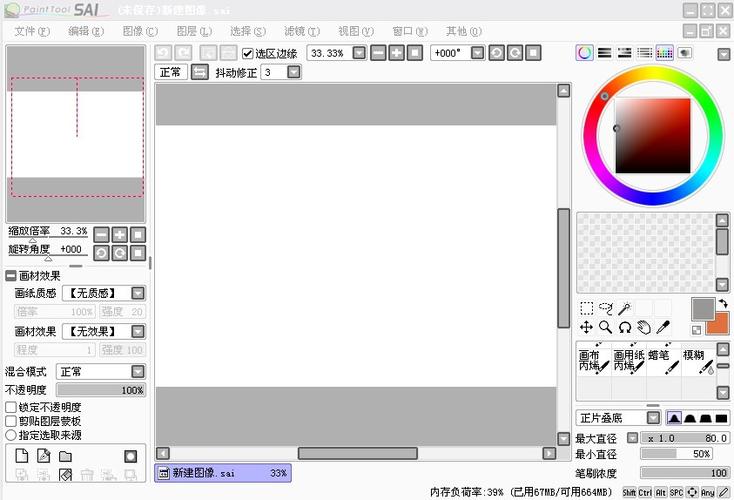Select the 蜡笔 brush preset
Viewport: 734px width, 500px height.
pos(664,362)
